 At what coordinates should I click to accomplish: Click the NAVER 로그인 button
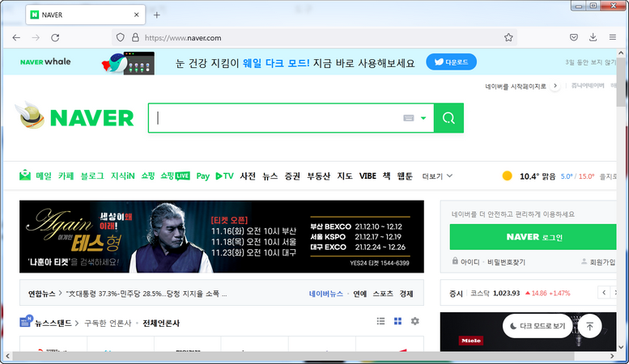[533, 237]
